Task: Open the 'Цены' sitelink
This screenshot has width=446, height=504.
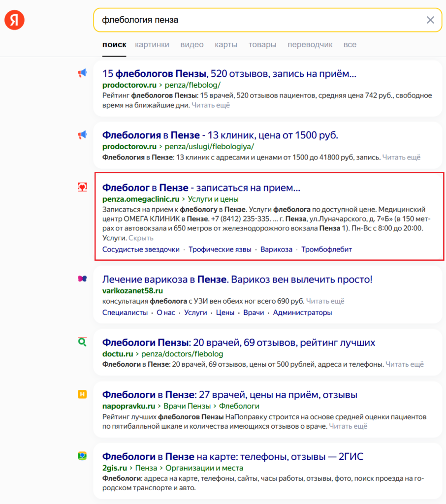Action: click(225, 313)
